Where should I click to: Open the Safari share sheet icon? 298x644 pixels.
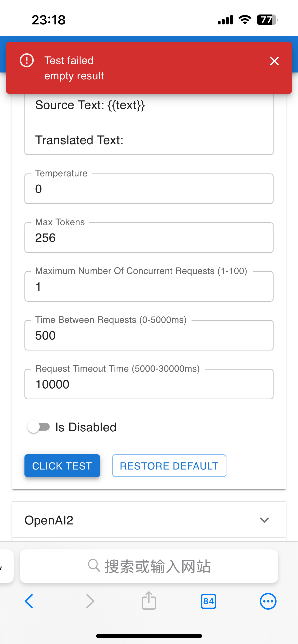tap(149, 601)
